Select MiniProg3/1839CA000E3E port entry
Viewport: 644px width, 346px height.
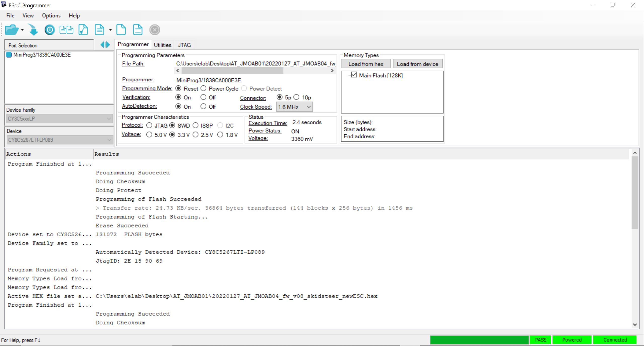42,55
